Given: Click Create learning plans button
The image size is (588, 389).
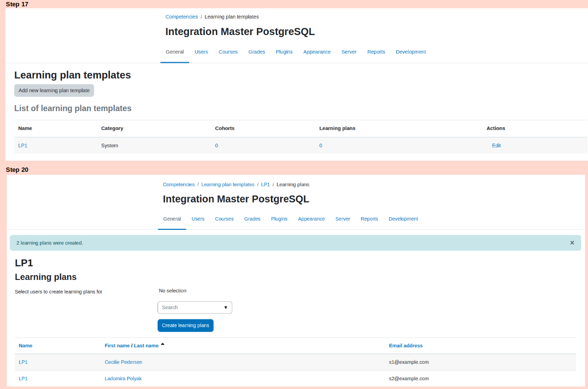Looking at the screenshot, I should point(185,325).
